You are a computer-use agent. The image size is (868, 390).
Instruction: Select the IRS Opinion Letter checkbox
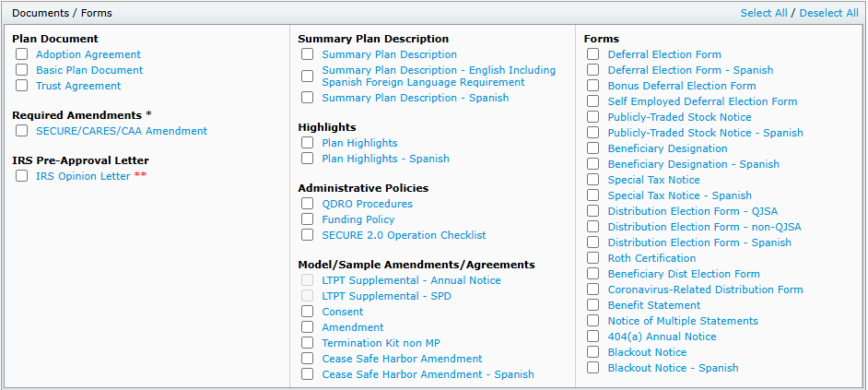click(x=22, y=176)
